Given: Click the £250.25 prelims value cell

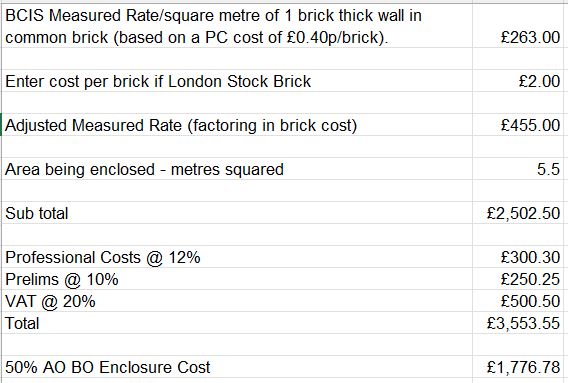Looking at the screenshot, I should [520, 279].
